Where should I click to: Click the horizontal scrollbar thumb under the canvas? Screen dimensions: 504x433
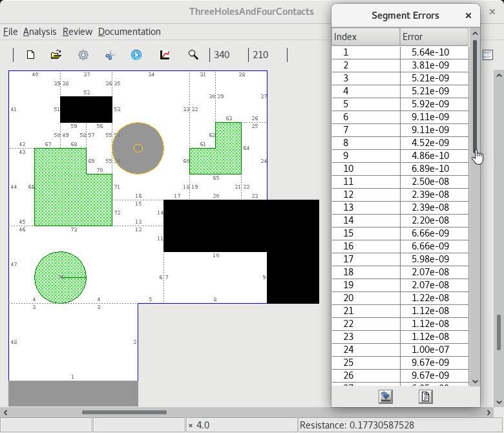[124, 412]
